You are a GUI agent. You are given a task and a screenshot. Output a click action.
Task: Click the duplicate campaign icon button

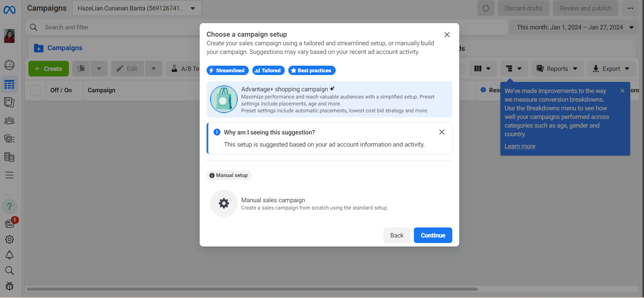pos(81,69)
